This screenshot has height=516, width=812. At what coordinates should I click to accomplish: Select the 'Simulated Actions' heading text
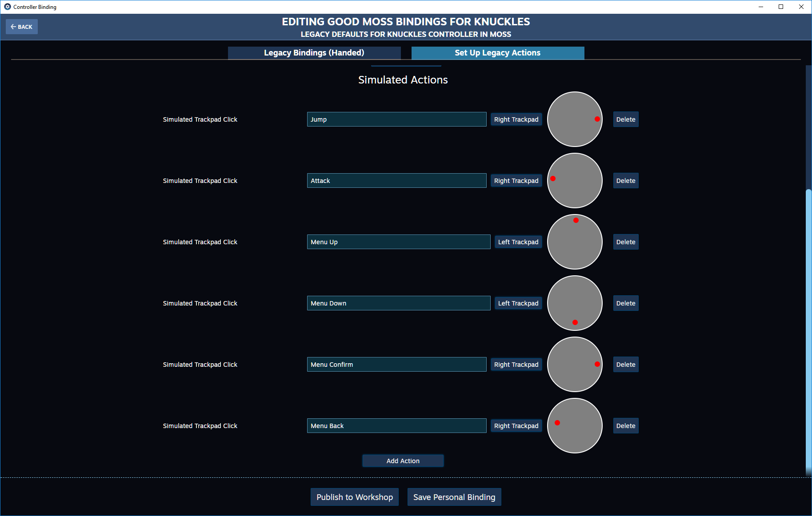(x=403, y=80)
